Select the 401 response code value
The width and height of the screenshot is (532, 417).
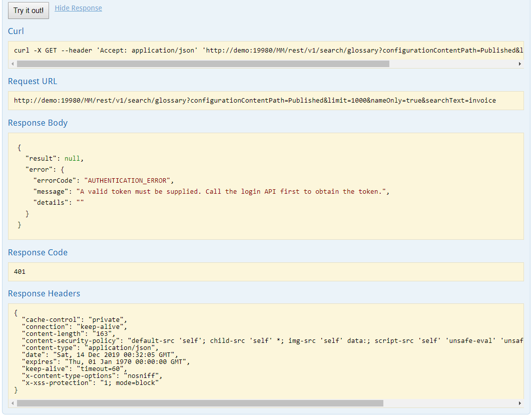20,272
